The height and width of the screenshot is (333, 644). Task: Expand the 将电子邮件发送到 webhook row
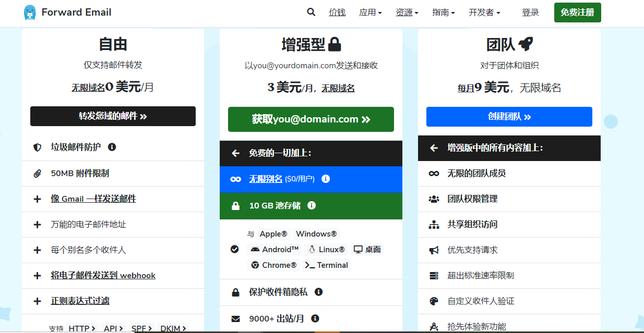113,276
